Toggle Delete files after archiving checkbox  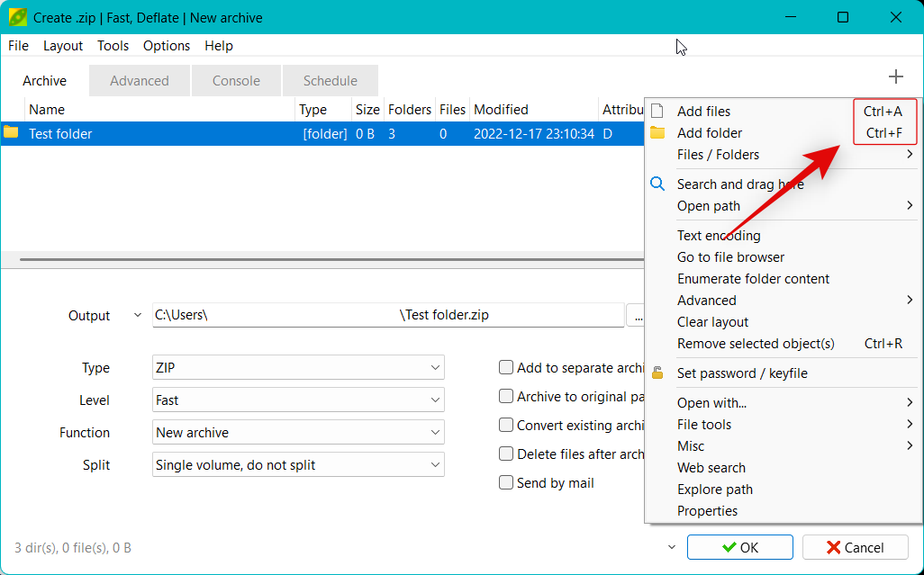tap(506, 454)
